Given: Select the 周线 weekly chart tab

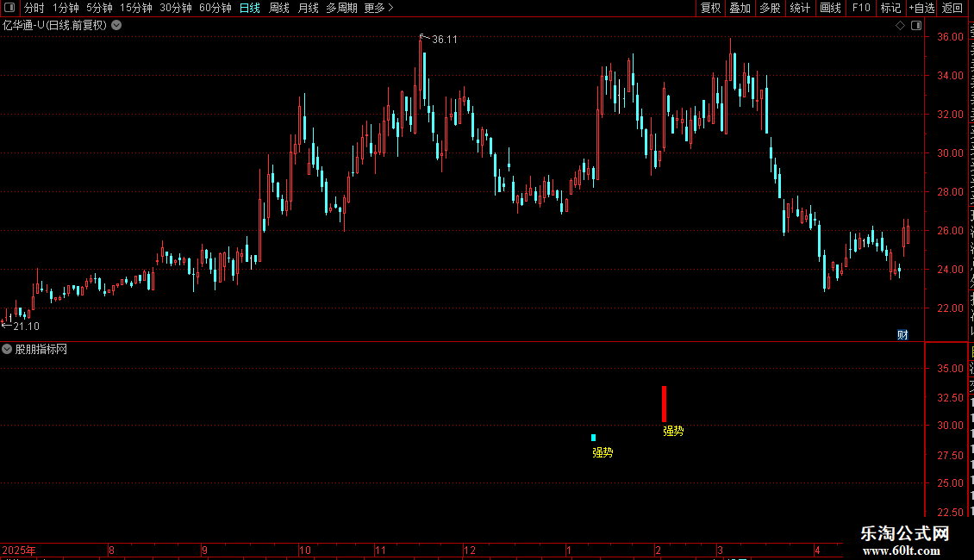Looking at the screenshot, I should tap(279, 8).
